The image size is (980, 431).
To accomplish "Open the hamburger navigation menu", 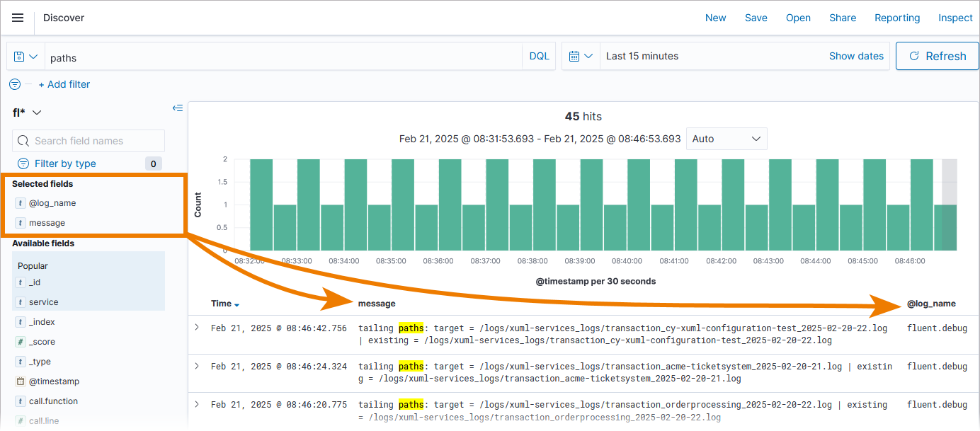I will pyautogui.click(x=18, y=18).
